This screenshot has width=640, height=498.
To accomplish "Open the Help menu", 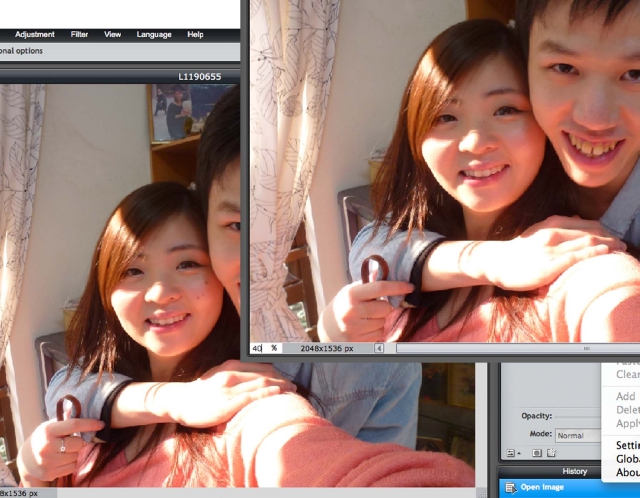I will pyautogui.click(x=195, y=34).
